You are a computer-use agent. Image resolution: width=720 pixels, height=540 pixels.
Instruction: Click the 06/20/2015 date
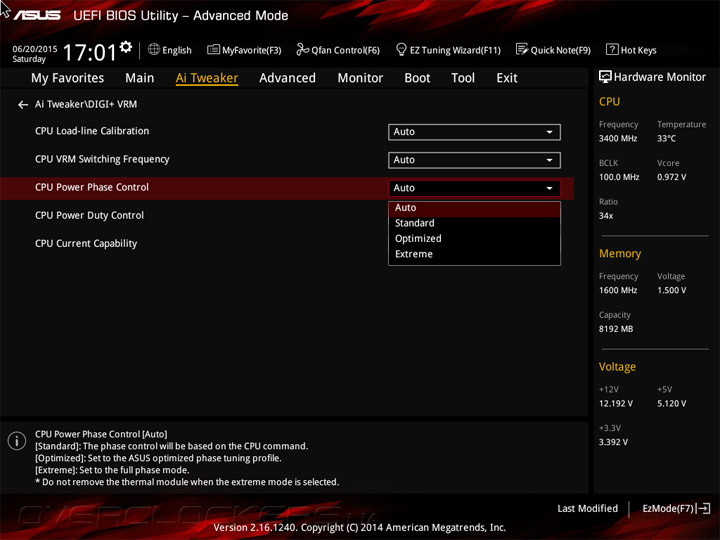point(35,49)
